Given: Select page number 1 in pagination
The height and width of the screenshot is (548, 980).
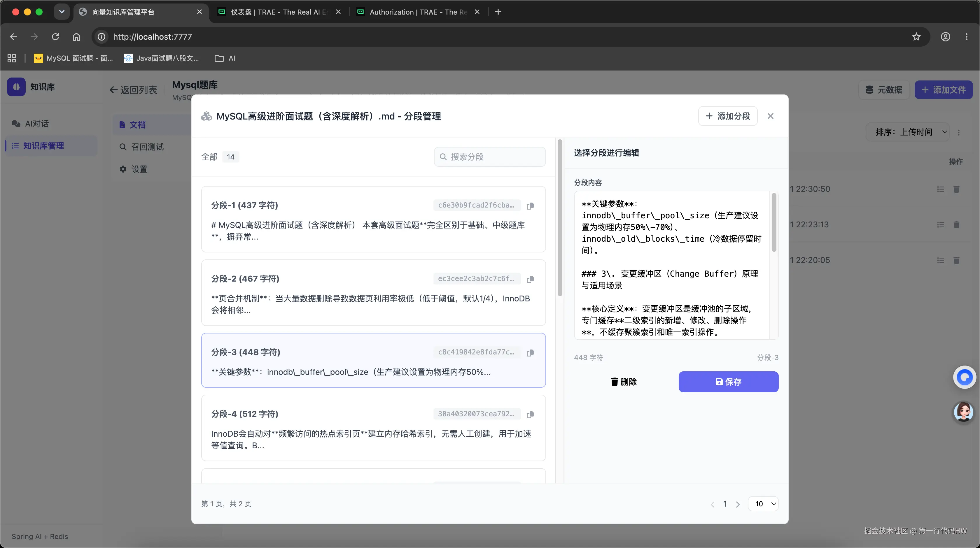Looking at the screenshot, I should (x=725, y=504).
